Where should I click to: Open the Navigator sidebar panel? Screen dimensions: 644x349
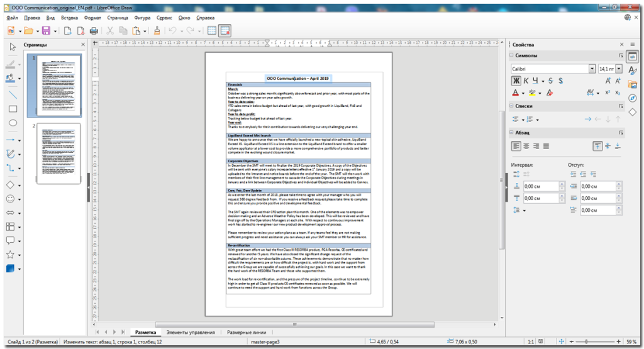[633, 97]
